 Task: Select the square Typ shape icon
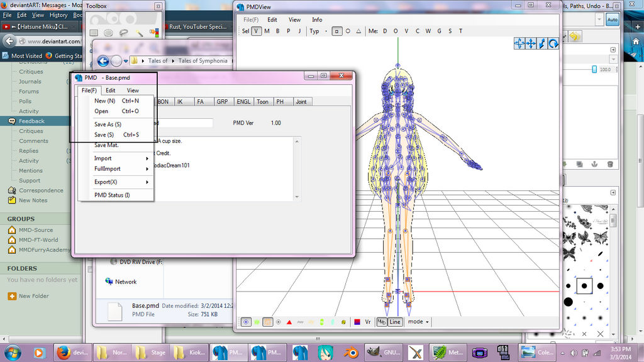click(337, 31)
